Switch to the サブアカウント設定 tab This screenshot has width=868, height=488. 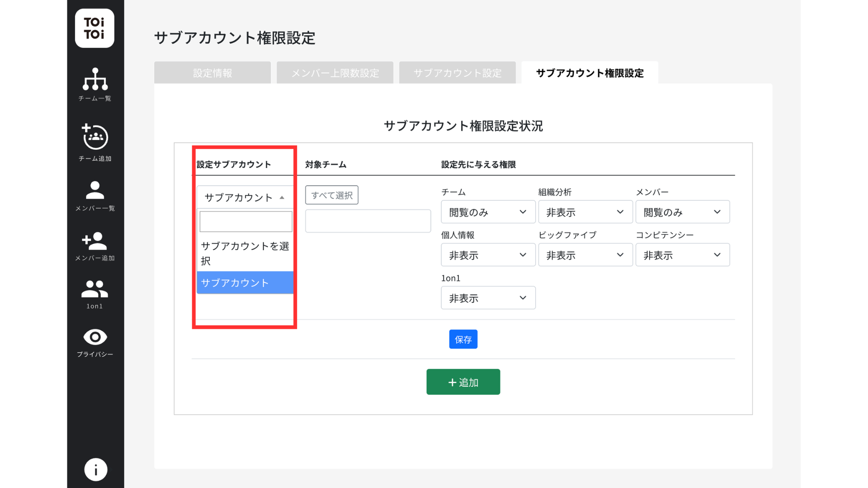pos(458,73)
